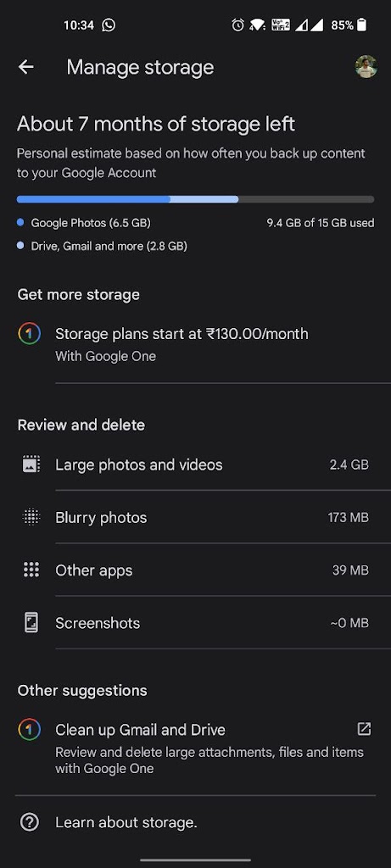Open Screenshots review item
Viewport: 391px width, 868px height.
click(x=195, y=623)
